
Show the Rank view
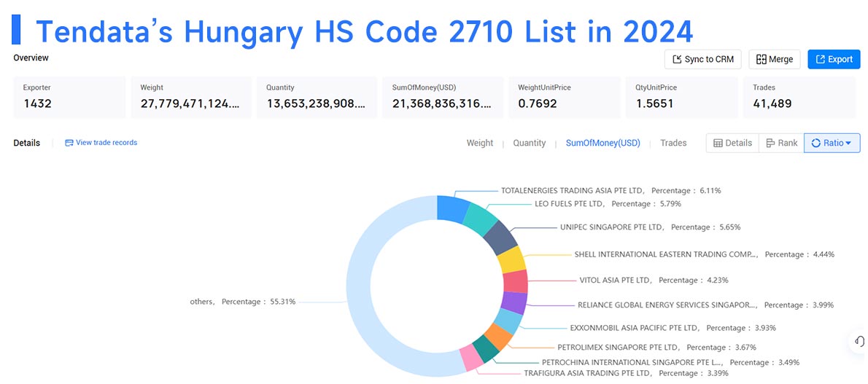(x=781, y=143)
